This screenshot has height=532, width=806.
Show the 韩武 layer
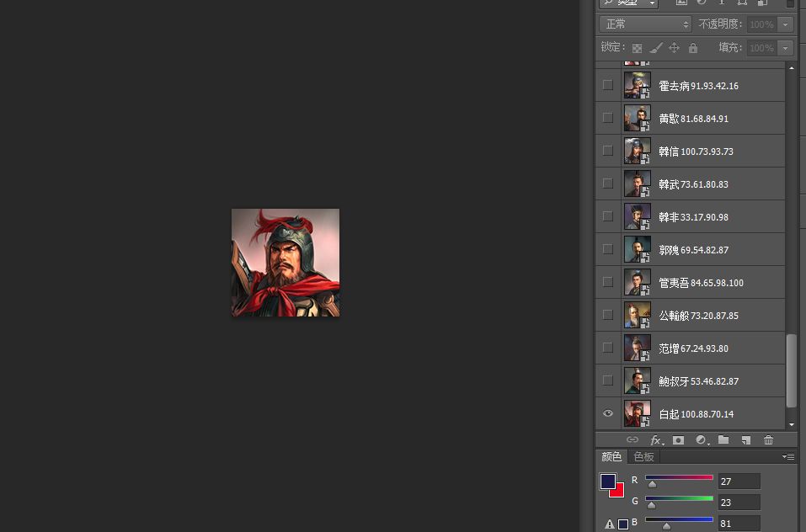coord(607,184)
